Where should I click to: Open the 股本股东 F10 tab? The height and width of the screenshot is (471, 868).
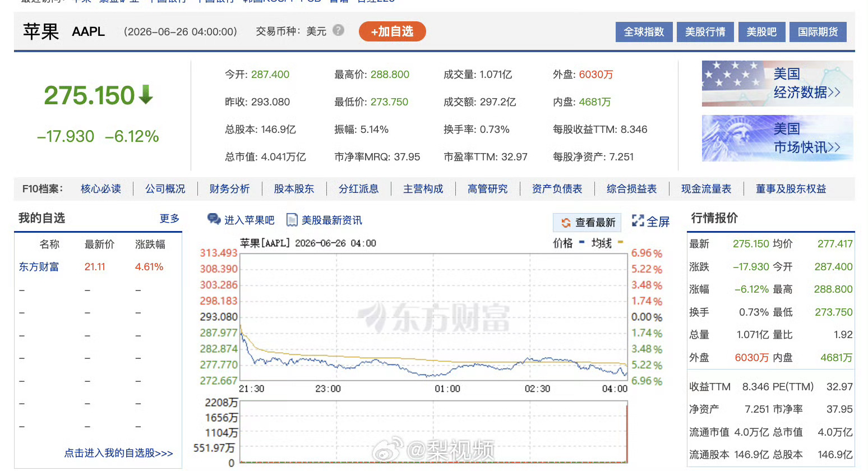pyautogui.click(x=294, y=189)
